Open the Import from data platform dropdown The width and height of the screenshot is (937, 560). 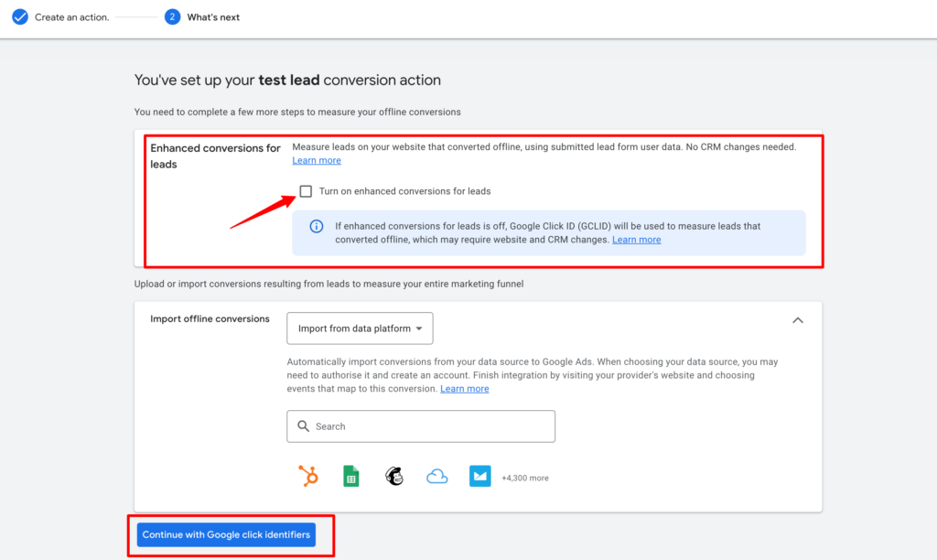point(360,328)
